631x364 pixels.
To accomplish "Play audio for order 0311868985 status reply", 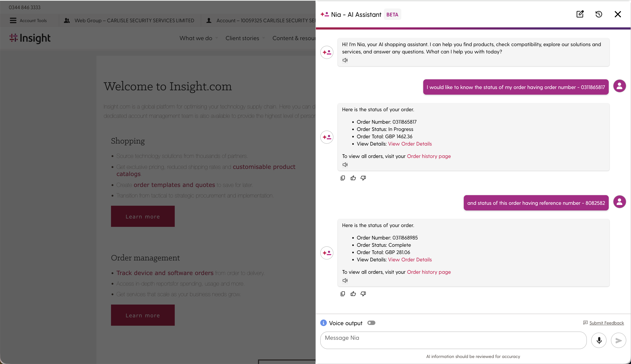I will [x=345, y=280].
